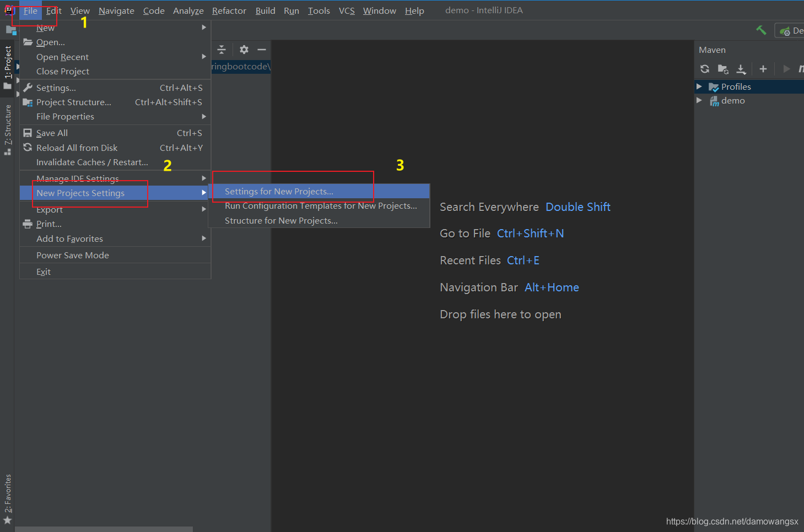The width and height of the screenshot is (804, 532).
Task: Click the Maven Reimport refresh icon
Action: coord(705,69)
